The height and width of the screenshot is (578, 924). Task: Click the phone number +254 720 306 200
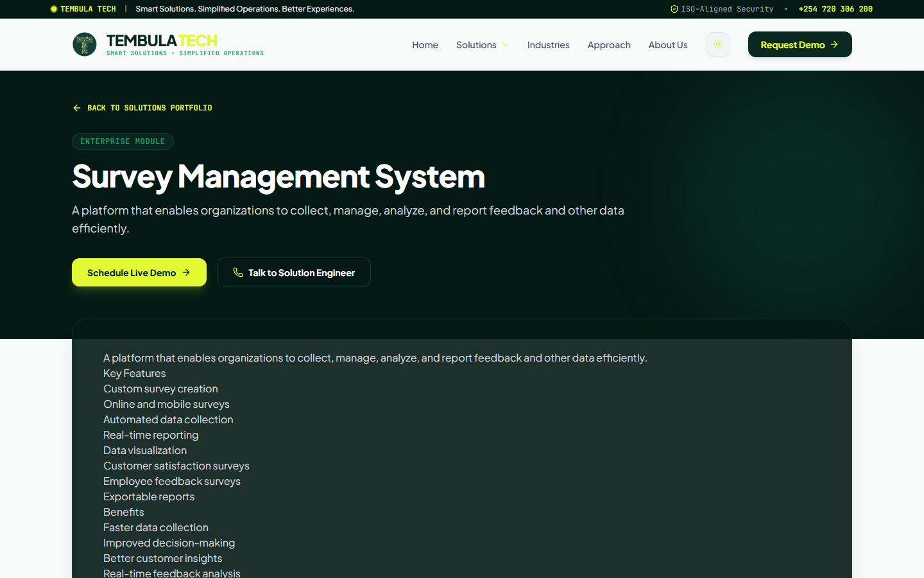(835, 9)
